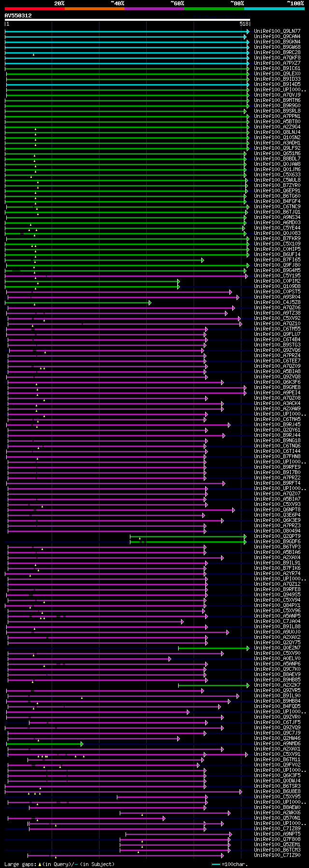This screenshot has width=309, height=868.
Task: Select hit label UniRef100_O80494
Action: click(x=277, y=531)
